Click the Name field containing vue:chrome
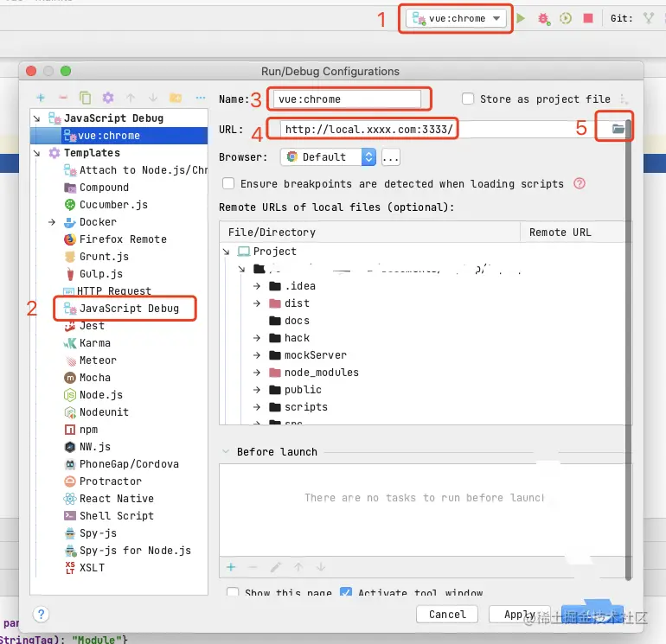This screenshot has width=666, height=644. click(x=347, y=99)
